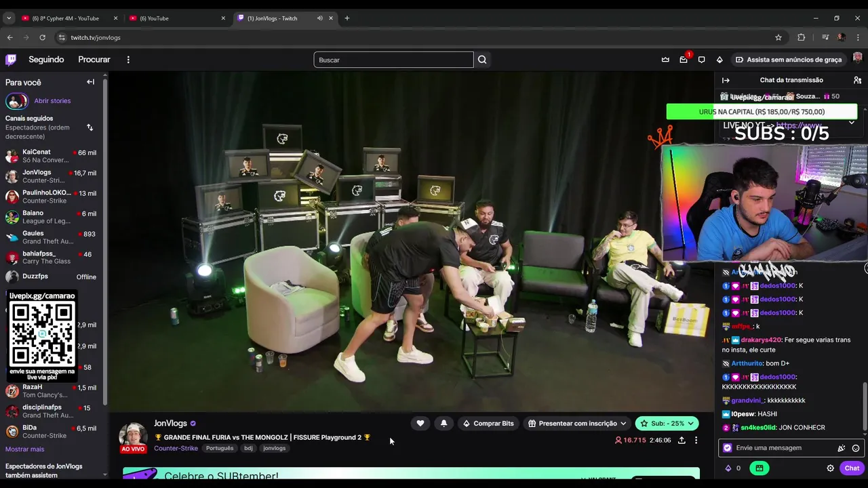Open the whispers chat bubble icon

coord(701,60)
